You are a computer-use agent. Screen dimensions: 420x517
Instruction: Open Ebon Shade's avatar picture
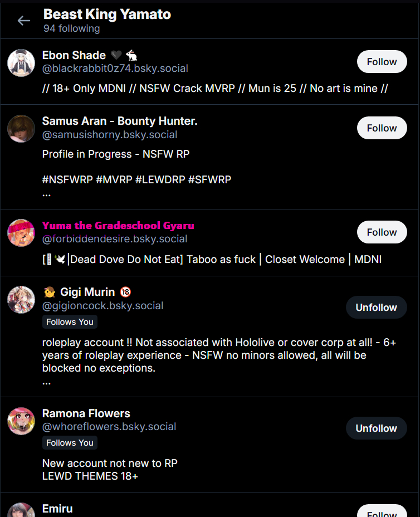pyautogui.click(x=21, y=63)
